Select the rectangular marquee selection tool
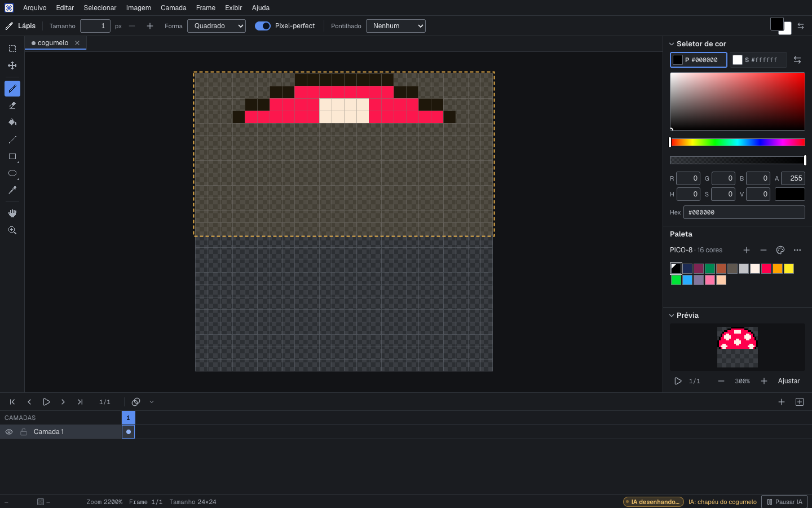Screen dimensions: 812x508 (12, 49)
